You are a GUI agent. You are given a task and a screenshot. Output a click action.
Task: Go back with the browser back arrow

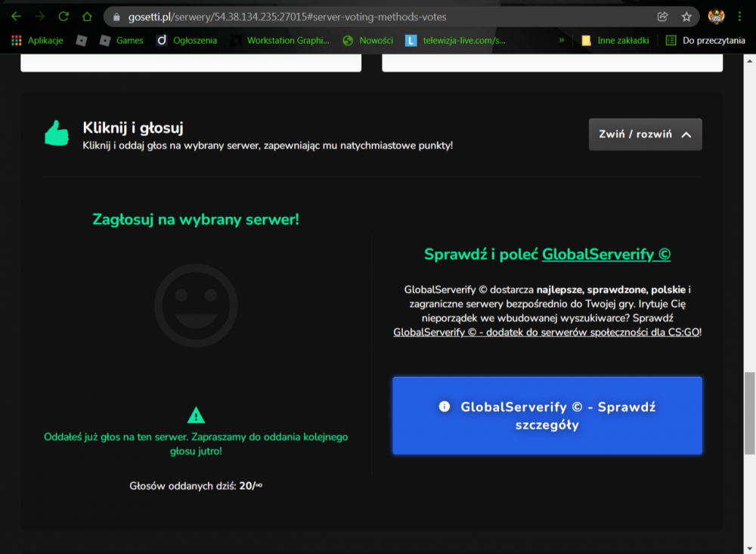[x=16, y=17]
